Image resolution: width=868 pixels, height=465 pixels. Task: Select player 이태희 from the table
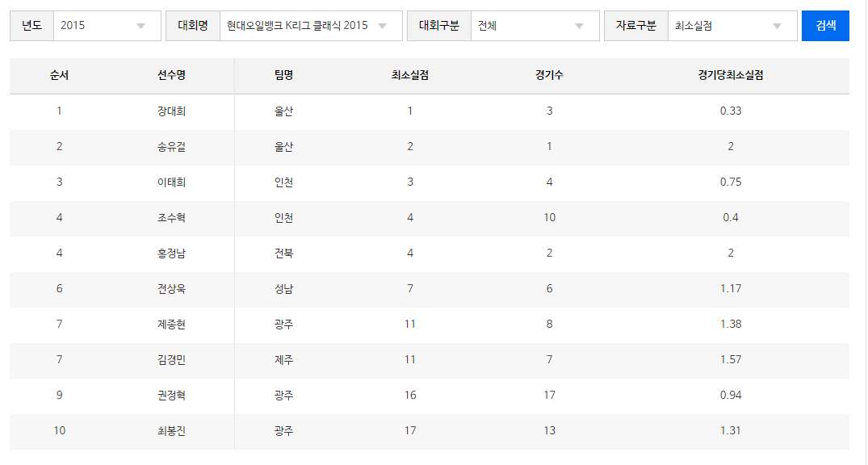[x=171, y=182]
